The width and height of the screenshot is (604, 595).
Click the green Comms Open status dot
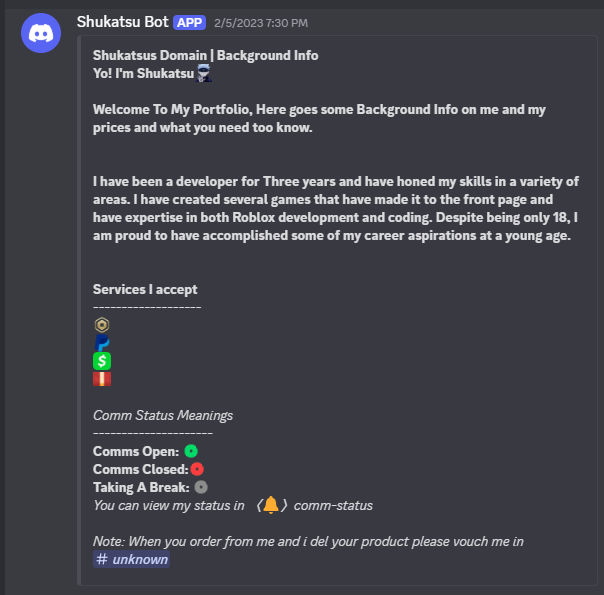click(191, 451)
